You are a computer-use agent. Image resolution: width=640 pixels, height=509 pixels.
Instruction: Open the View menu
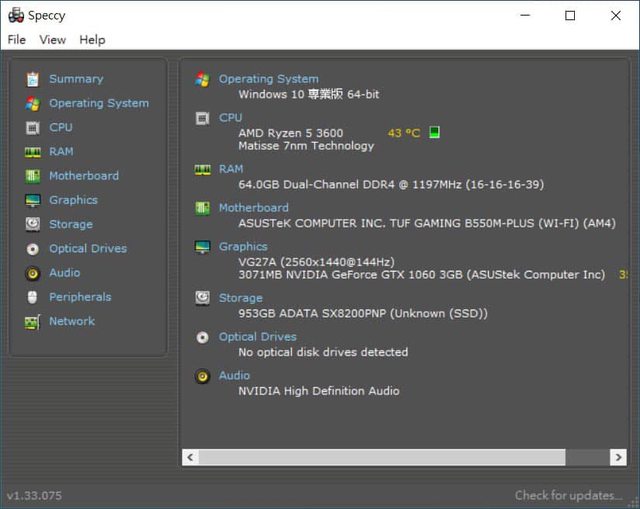(x=52, y=40)
